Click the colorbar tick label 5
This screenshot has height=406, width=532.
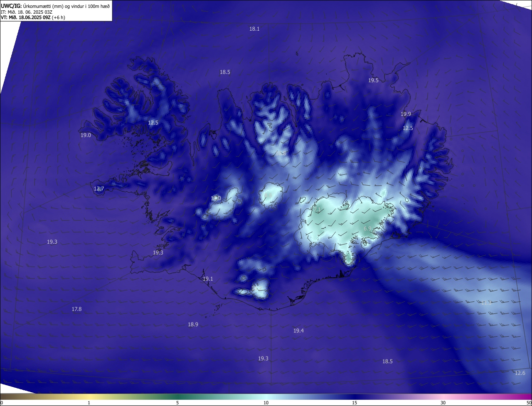pyautogui.click(x=177, y=403)
